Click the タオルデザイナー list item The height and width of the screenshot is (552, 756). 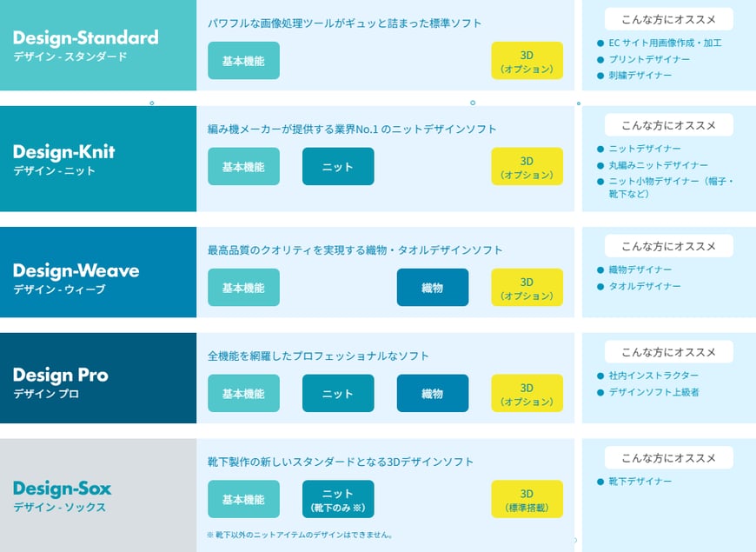coord(645,286)
